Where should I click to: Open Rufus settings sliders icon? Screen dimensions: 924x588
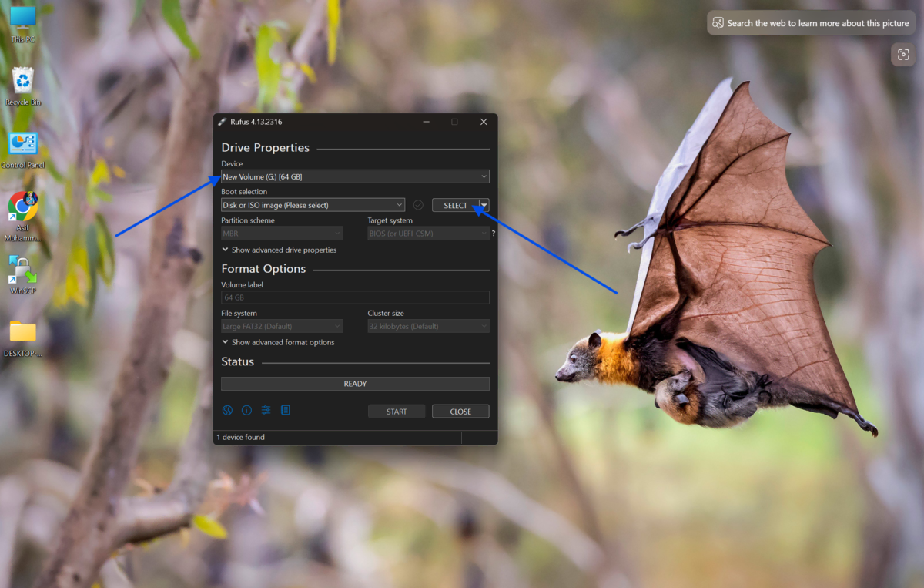[266, 411]
